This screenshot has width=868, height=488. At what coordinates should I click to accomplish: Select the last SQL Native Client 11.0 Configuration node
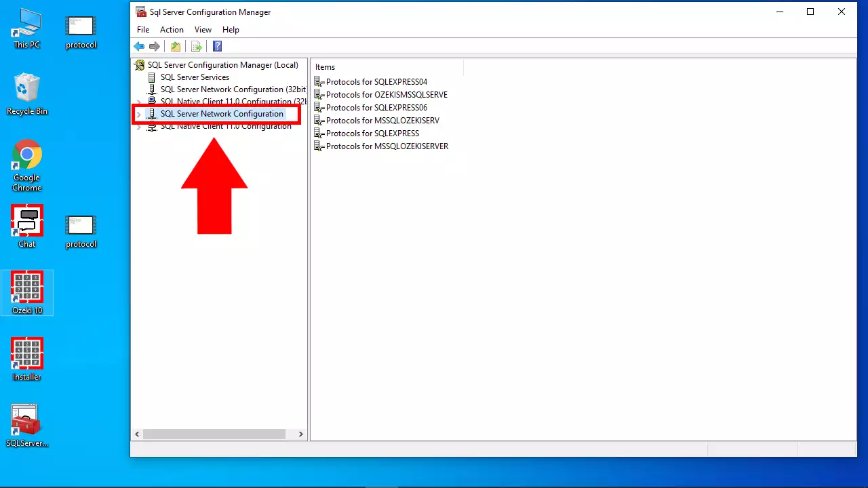point(226,126)
